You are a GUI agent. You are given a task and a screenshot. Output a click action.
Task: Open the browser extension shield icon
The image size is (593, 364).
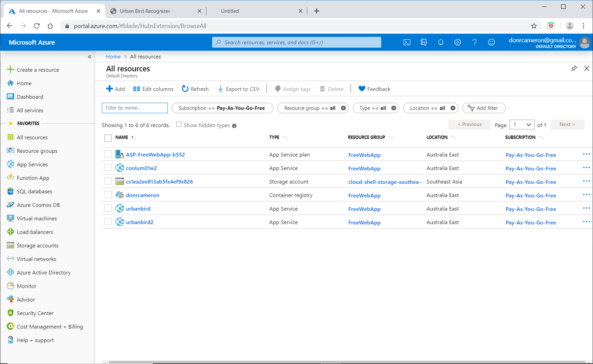point(551,26)
